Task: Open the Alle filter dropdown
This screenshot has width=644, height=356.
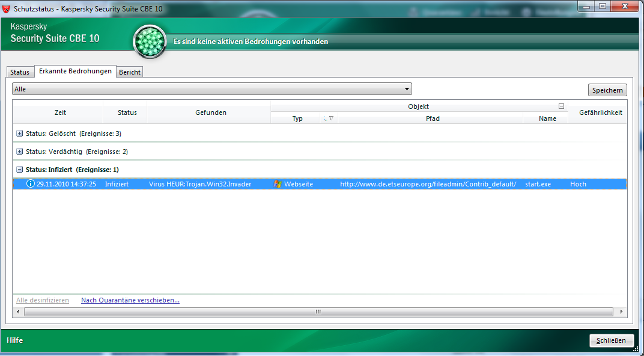Action: (212, 89)
